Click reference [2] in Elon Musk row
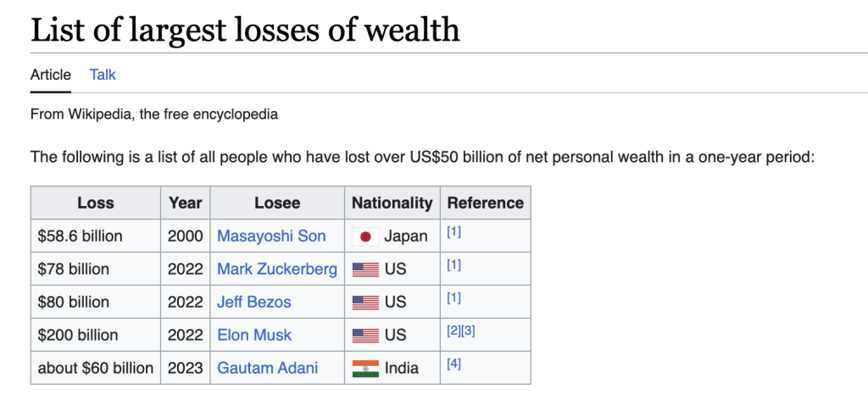 point(453,331)
